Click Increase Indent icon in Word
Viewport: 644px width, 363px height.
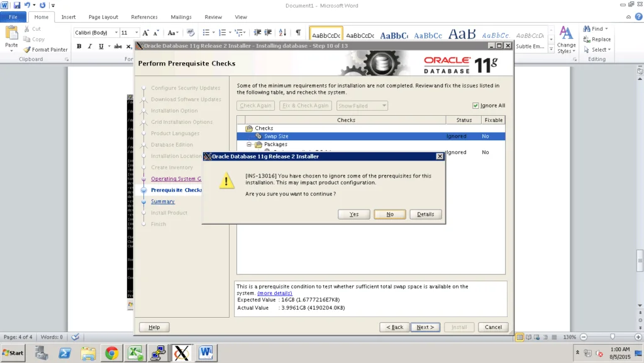(x=268, y=33)
